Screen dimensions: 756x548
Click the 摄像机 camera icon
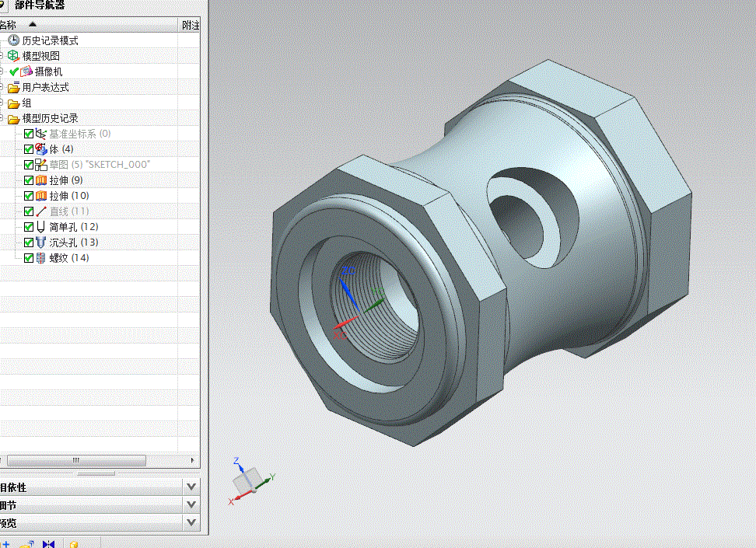(26, 72)
